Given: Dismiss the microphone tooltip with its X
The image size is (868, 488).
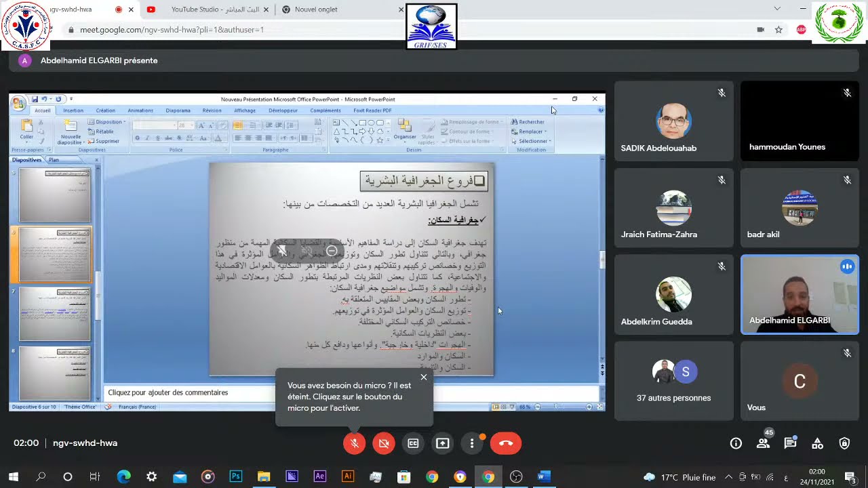Looking at the screenshot, I should [x=424, y=378].
